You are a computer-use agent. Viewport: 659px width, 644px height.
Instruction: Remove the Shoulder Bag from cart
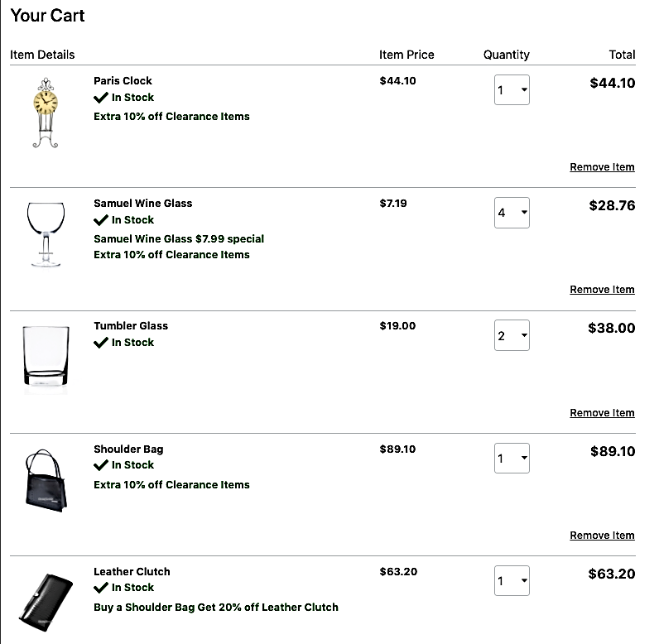pos(602,536)
